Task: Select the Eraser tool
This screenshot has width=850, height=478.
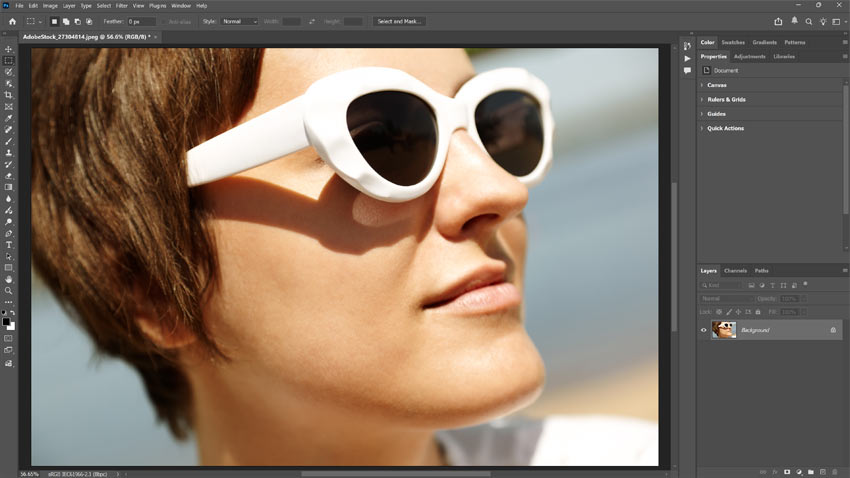Action: [9, 176]
